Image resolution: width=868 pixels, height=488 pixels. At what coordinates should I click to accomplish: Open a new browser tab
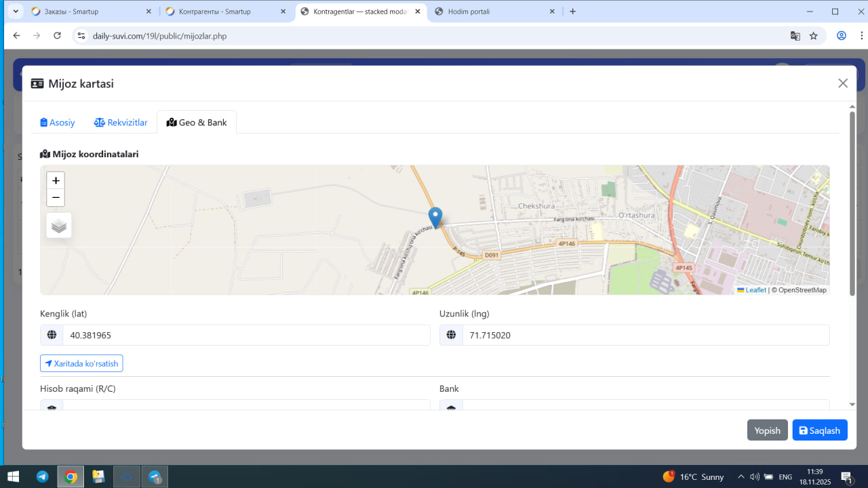tap(573, 12)
